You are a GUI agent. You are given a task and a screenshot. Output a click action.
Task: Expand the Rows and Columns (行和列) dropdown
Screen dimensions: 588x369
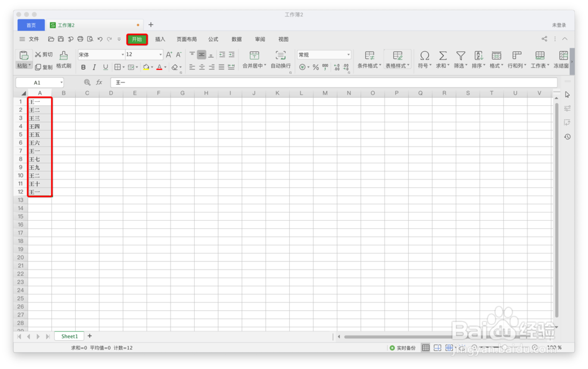[x=525, y=65]
